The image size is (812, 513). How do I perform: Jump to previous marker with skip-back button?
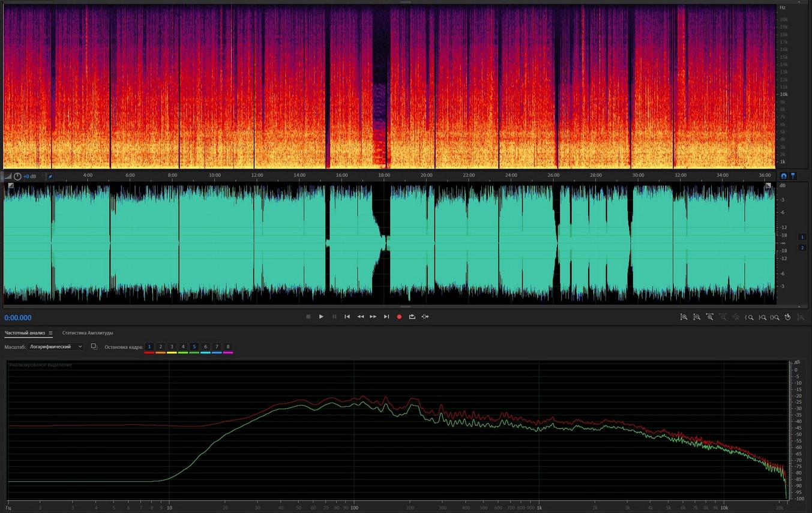coord(347,317)
